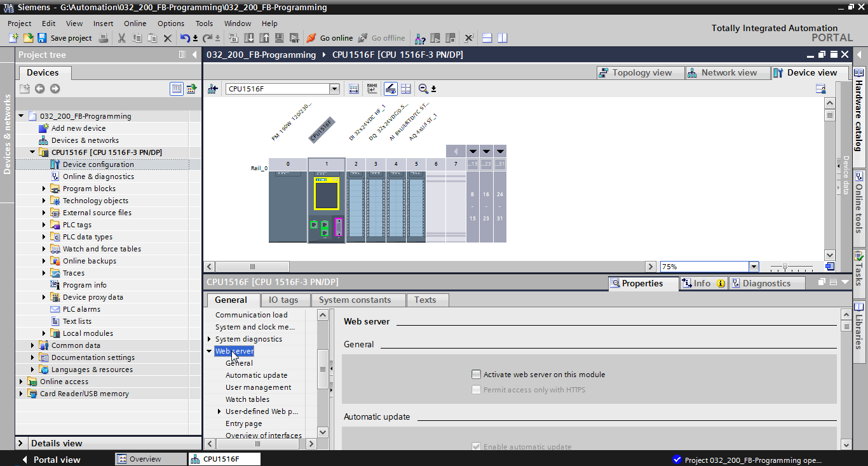Click the Paste icon in toolbar
The width and height of the screenshot is (868, 466).
click(x=152, y=38)
